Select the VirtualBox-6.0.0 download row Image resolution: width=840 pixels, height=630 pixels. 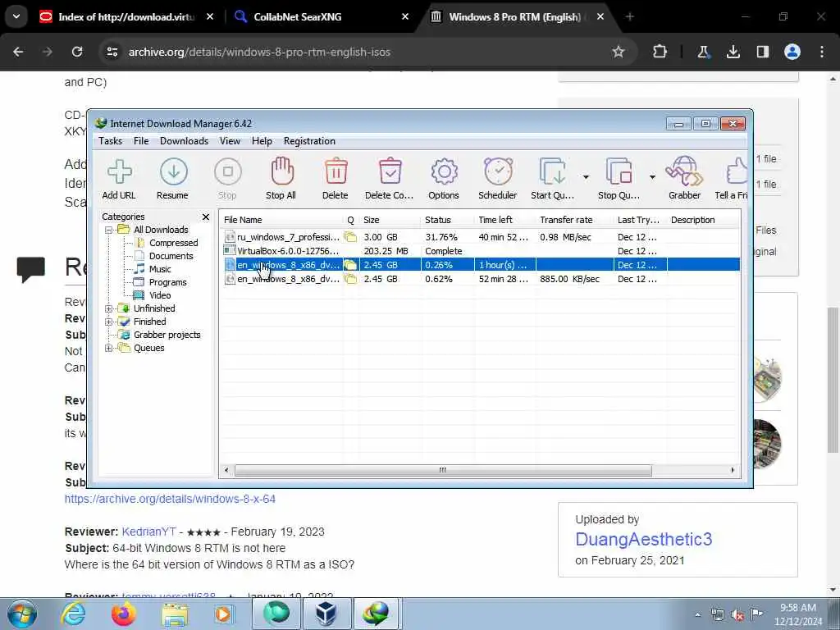click(481, 251)
